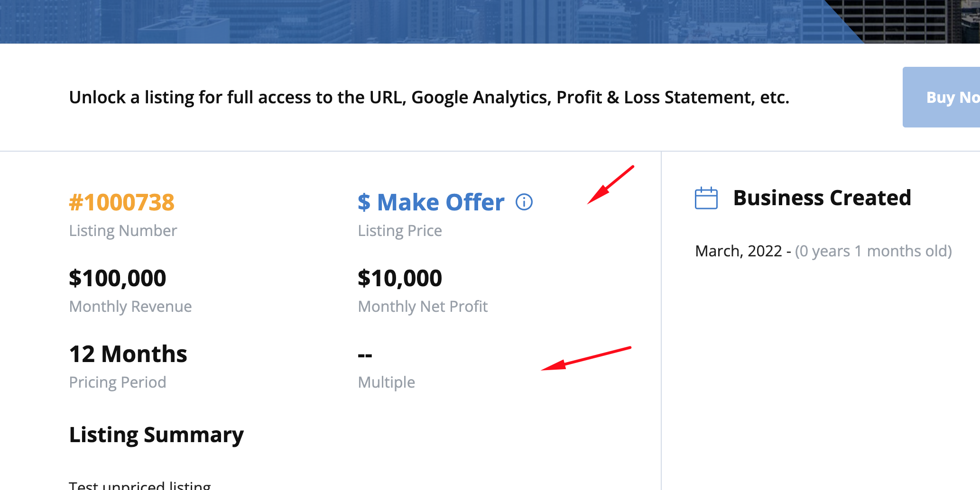Click the Monthly Net Profit label
This screenshot has width=980, height=490.
click(423, 307)
